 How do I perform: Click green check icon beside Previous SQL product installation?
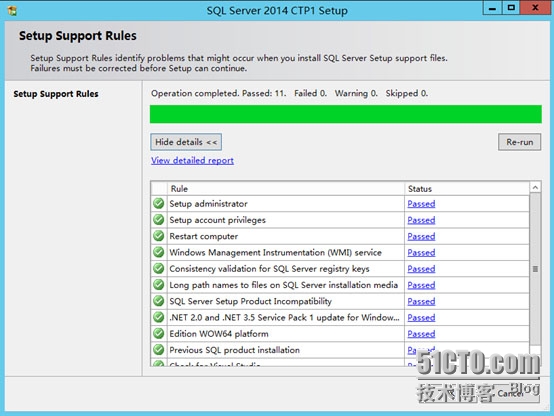(159, 350)
